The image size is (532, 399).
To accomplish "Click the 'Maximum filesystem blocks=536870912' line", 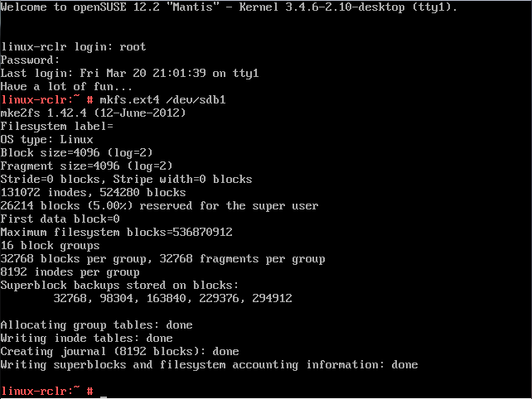I will [116, 232].
